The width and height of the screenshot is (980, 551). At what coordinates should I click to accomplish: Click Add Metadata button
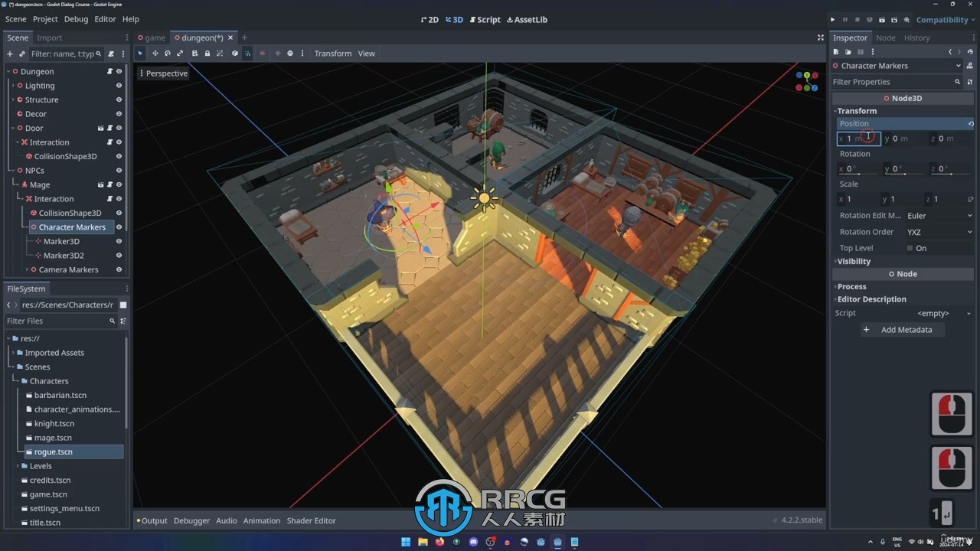[x=902, y=330]
